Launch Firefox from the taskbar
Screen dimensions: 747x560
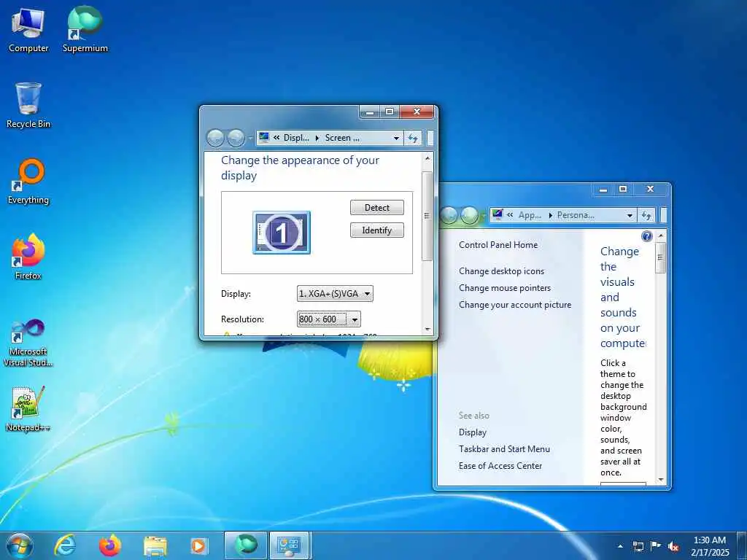tap(110, 545)
